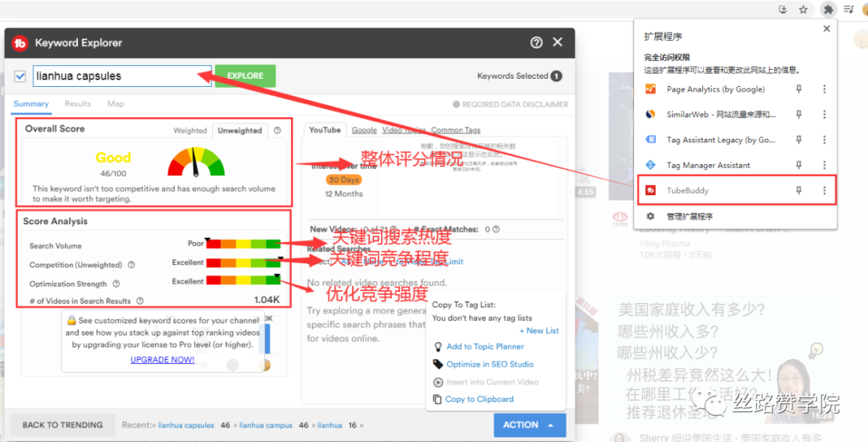868x442 pixels.
Task: Open the YouTube data tab
Action: click(325, 130)
